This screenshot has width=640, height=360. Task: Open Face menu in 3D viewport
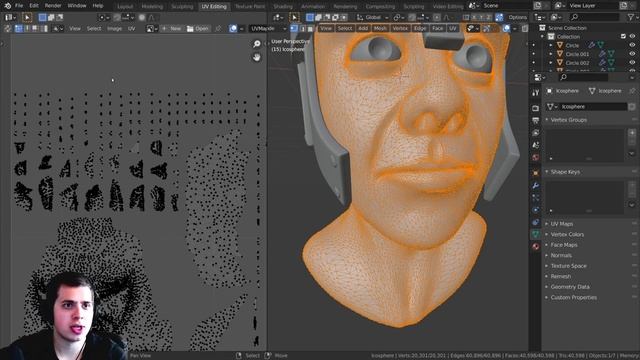438,29
